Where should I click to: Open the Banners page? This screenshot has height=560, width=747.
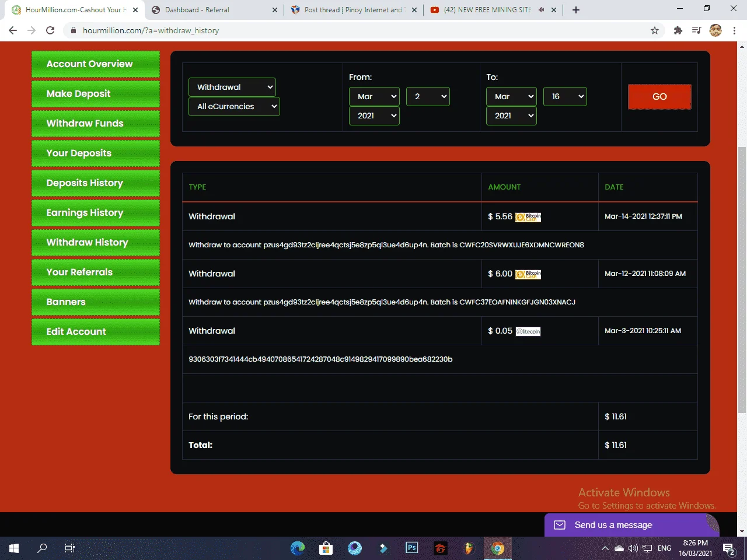[x=96, y=302]
